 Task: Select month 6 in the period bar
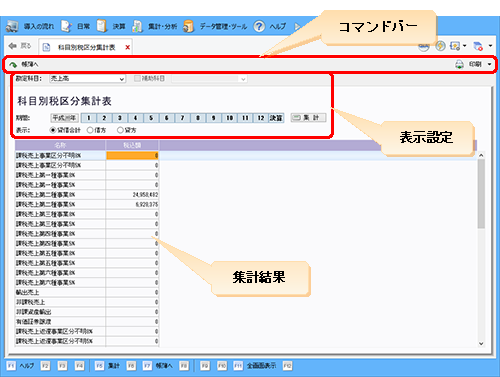coord(167,118)
